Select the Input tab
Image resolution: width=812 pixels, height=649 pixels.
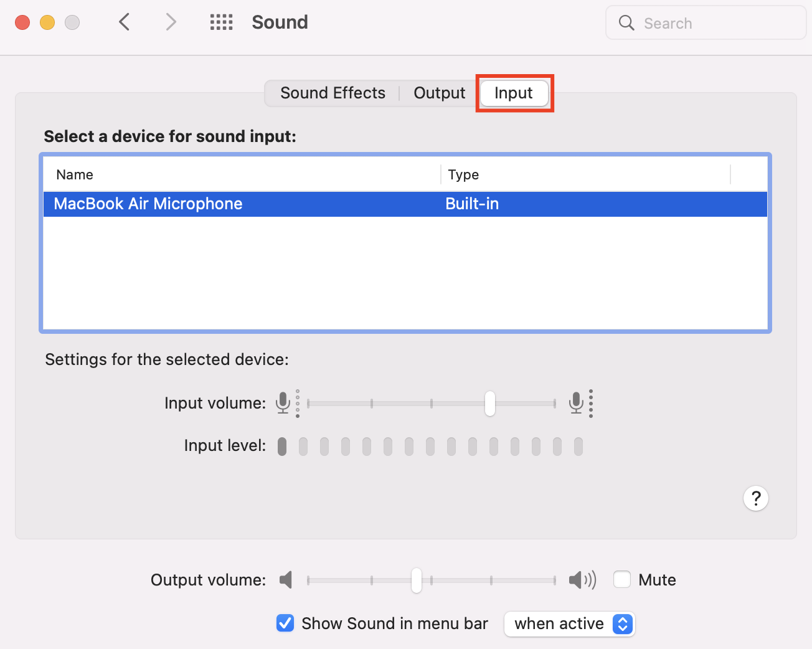pos(514,93)
